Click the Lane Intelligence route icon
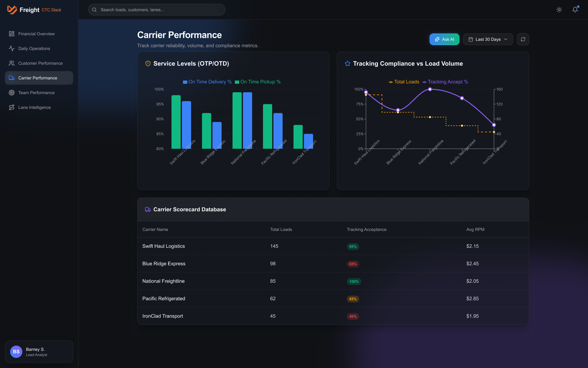Screen dimensions: 588x368 click(12, 107)
